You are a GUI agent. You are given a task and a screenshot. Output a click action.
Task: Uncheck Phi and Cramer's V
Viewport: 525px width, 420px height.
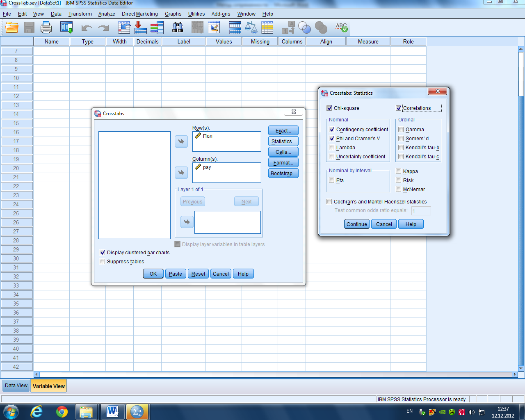[x=332, y=139]
